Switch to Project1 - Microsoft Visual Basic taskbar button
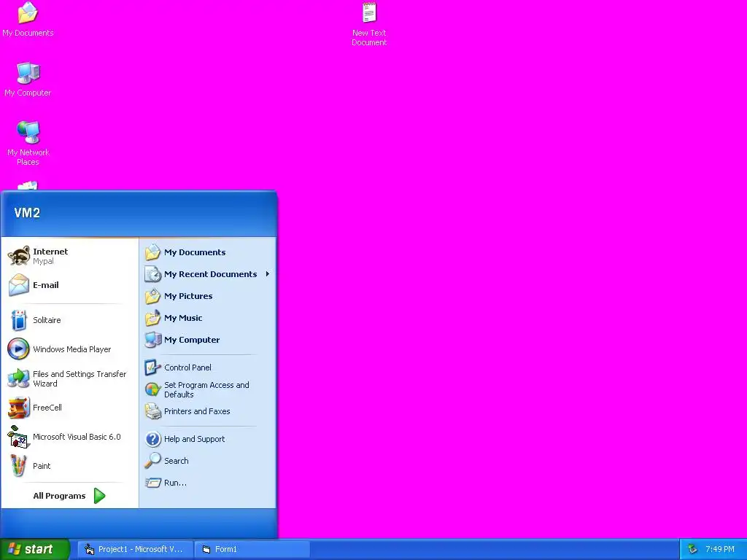This screenshot has height=560, width=747. (135, 550)
